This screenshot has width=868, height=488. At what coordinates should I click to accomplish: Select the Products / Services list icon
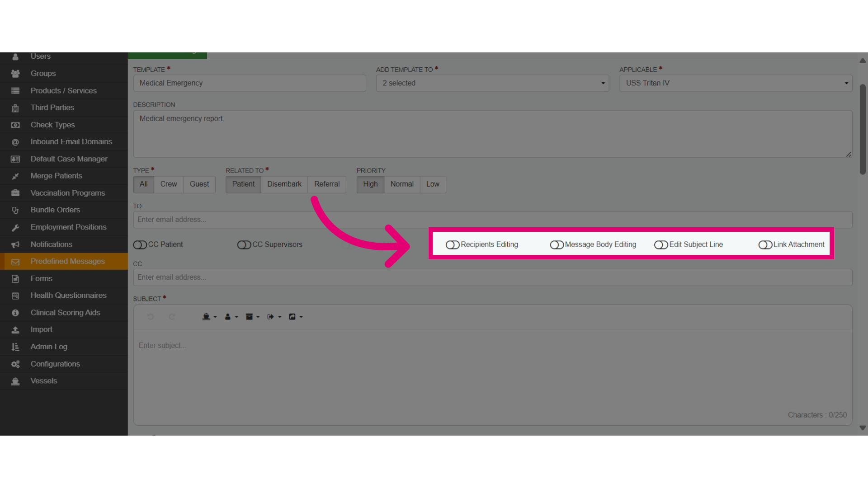pyautogui.click(x=15, y=91)
